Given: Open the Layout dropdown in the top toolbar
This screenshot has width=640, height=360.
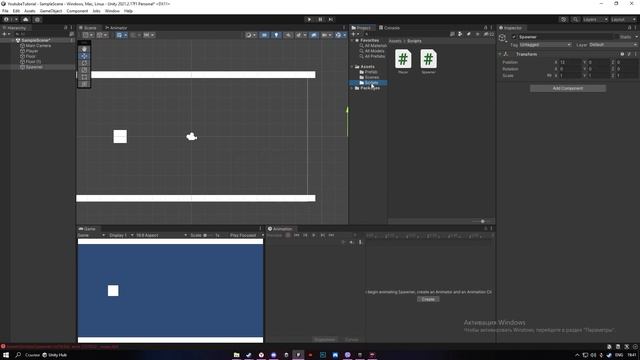Looking at the screenshot, I should (x=623, y=19).
